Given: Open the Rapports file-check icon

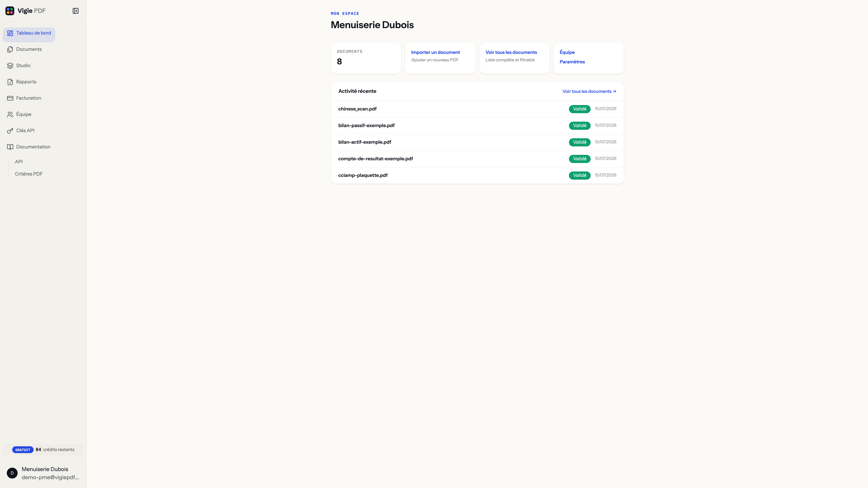Looking at the screenshot, I should coord(10,82).
